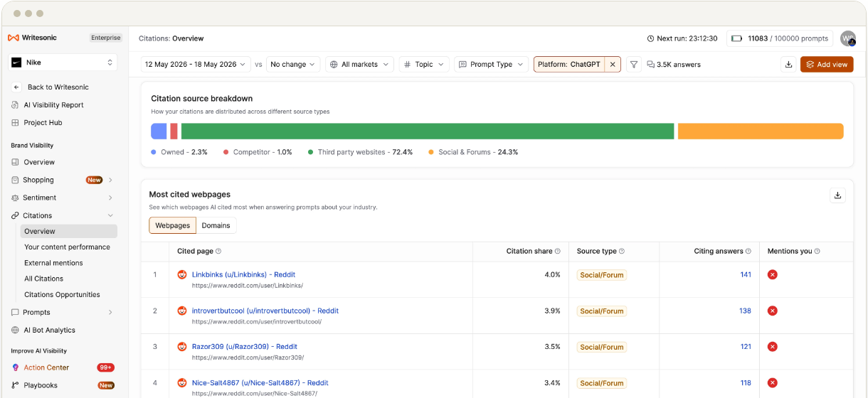Click the Citations link icon
Image resolution: width=868 pixels, height=398 pixels.
click(x=16, y=215)
